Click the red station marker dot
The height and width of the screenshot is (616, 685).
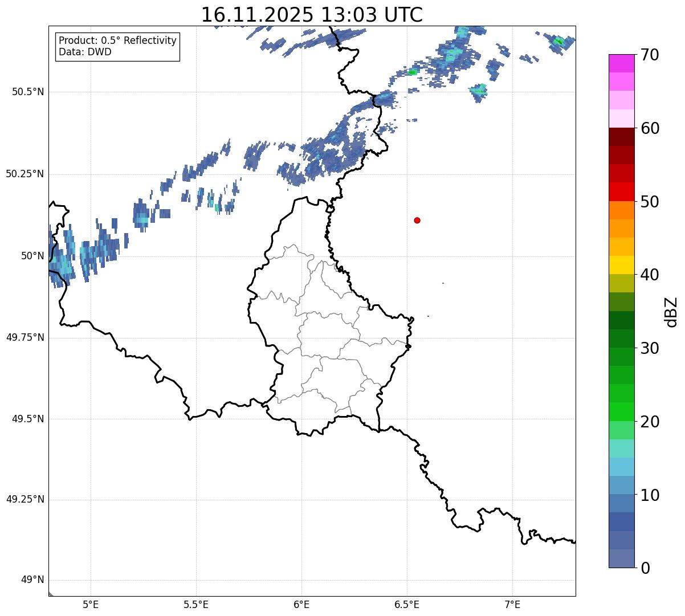[417, 221]
